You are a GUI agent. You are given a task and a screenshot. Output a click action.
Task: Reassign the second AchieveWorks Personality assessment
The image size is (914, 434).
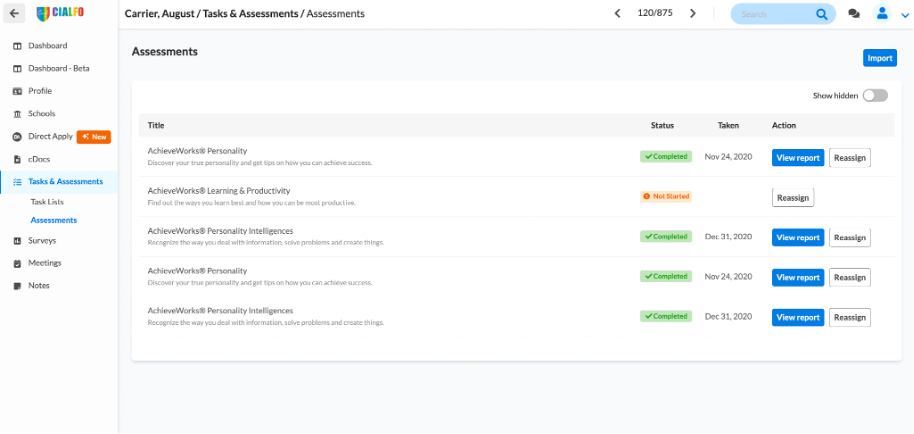tap(850, 278)
